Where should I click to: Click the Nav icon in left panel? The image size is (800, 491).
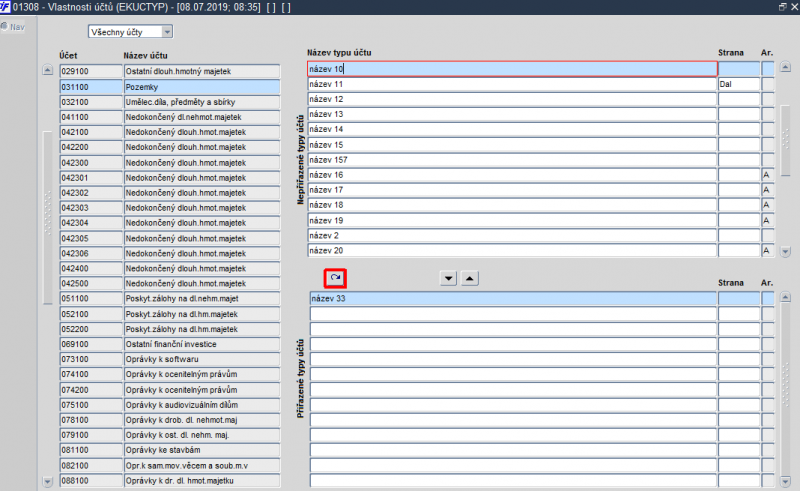pos(12,27)
